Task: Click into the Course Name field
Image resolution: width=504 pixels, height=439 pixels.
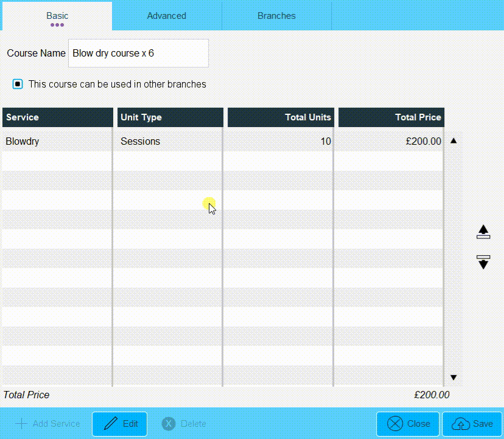Action: 138,54
